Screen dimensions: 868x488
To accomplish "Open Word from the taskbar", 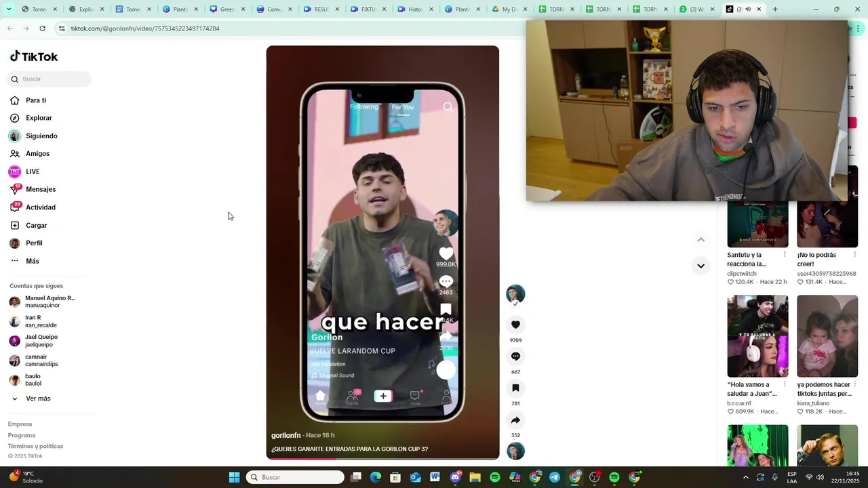I will [x=435, y=477].
